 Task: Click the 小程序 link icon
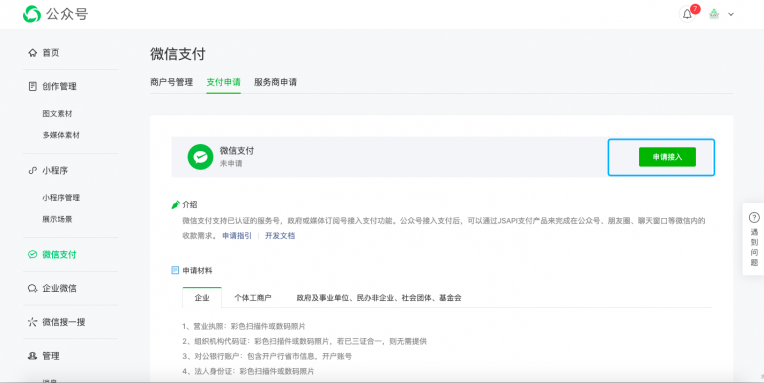(x=32, y=171)
